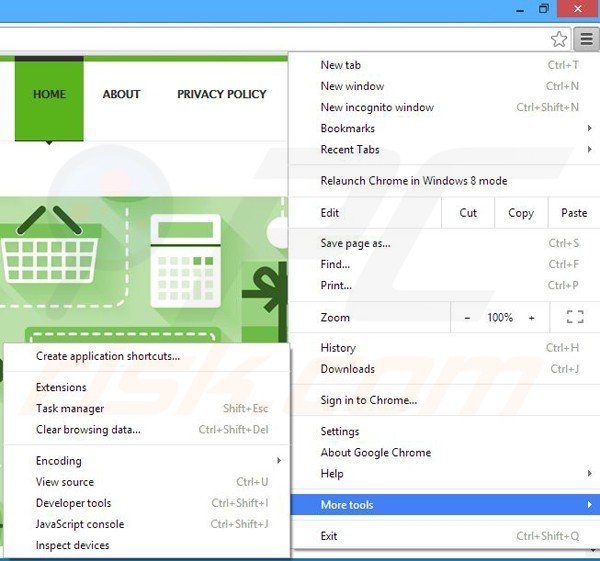Expand the Help submenu arrow

coord(590,473)
